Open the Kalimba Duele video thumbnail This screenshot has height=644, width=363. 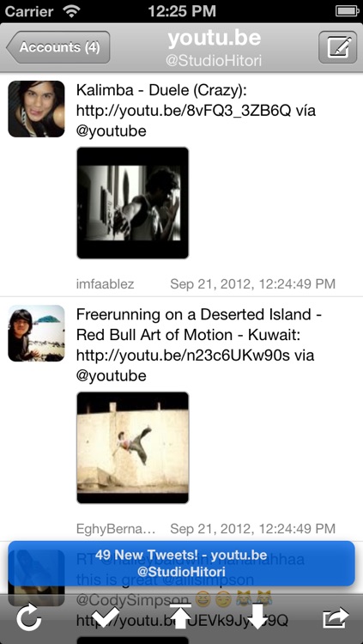point(133,203)
